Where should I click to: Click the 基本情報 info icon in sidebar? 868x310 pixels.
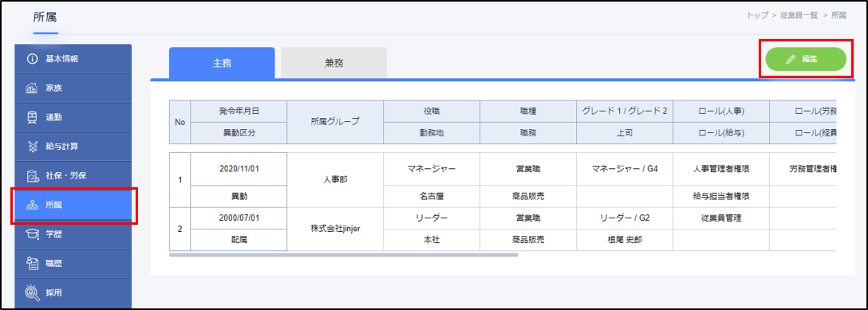point(32,59)
